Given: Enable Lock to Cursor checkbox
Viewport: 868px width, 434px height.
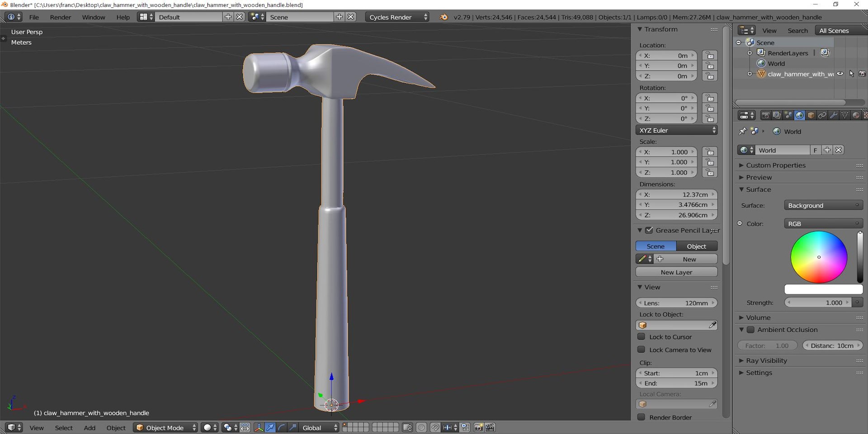Looking at the screenshot, I should [x=641, y=336].
